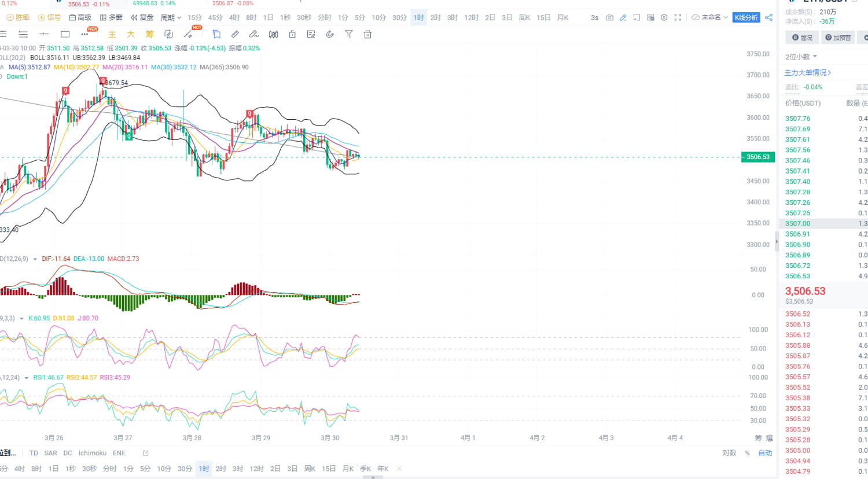Open 主力大单情况 link

[x=808, y=73]
